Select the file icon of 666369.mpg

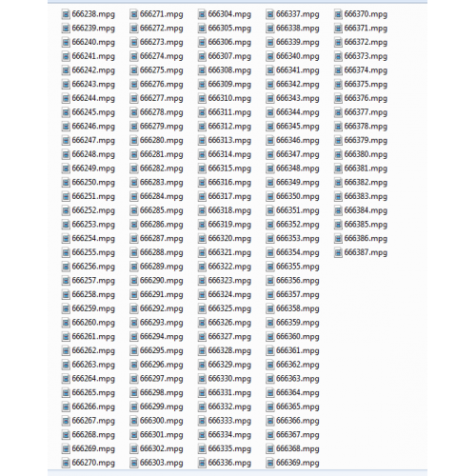pos(270,463)
